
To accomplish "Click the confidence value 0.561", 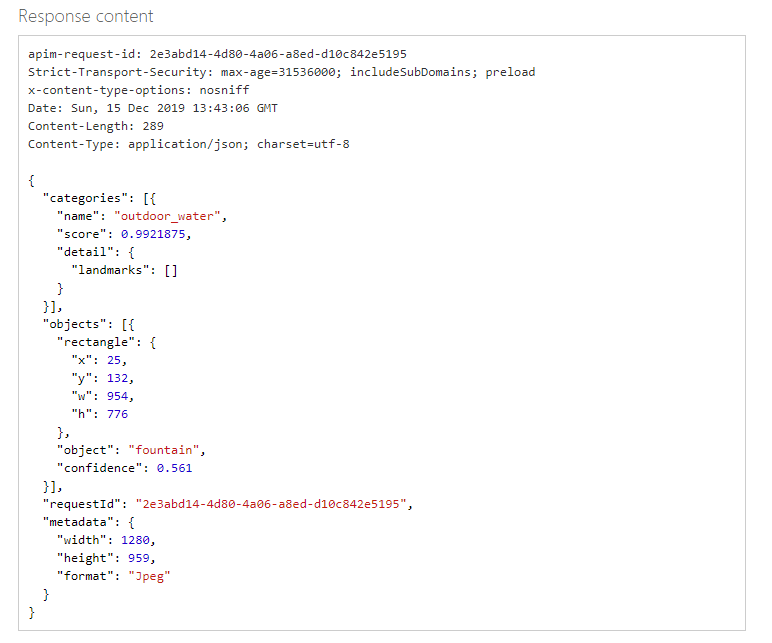I will 174,468.
